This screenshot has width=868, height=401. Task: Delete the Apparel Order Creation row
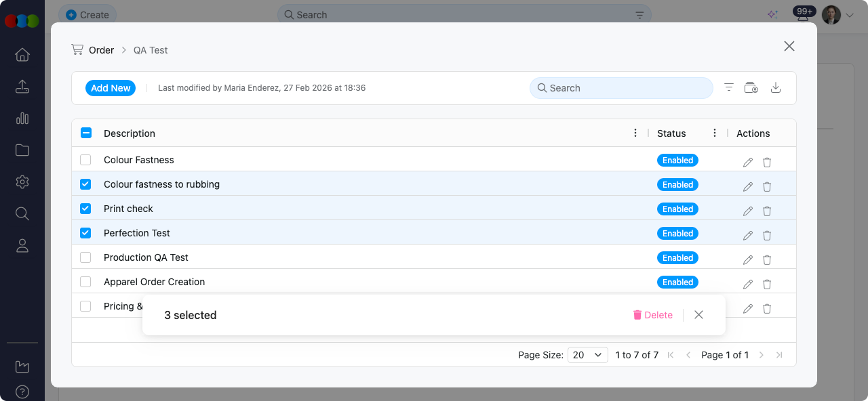(767, 284)
